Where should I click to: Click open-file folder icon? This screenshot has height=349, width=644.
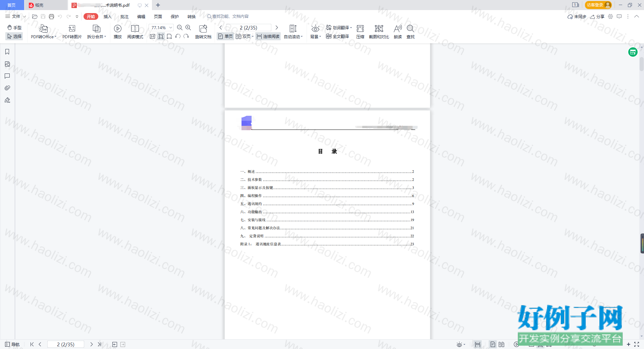point(35,16)
